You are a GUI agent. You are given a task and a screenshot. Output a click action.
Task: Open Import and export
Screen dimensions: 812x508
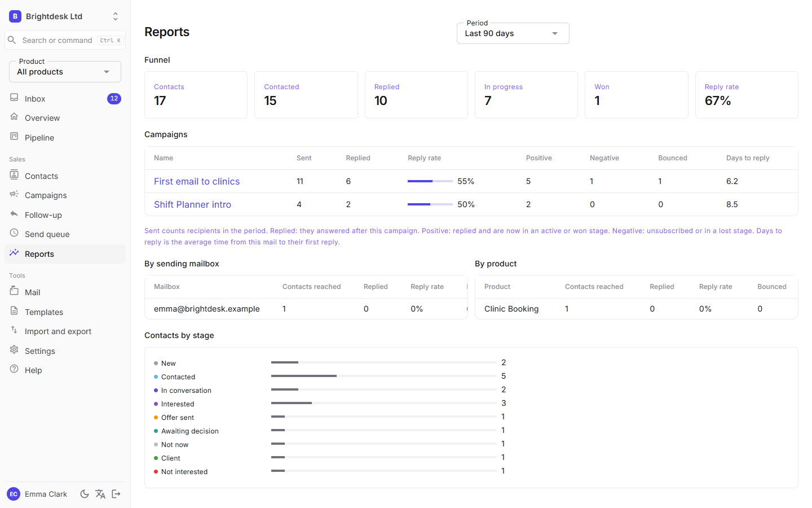65,331
